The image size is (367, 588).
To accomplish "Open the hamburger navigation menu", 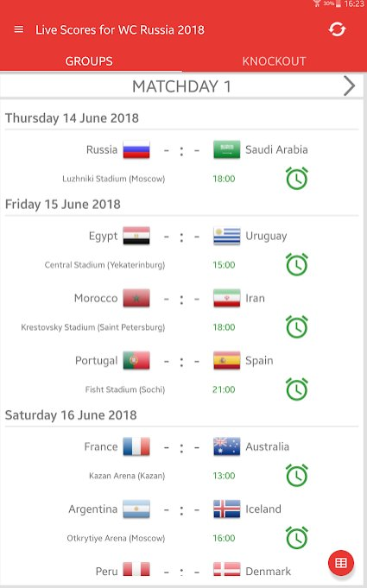I will pos(19,29).
